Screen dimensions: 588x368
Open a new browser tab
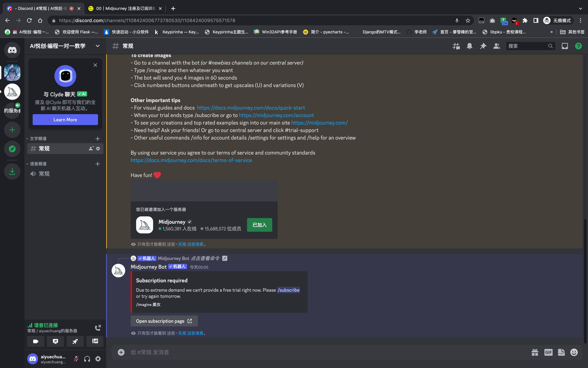pyautogui.click(x=173, y=9)
